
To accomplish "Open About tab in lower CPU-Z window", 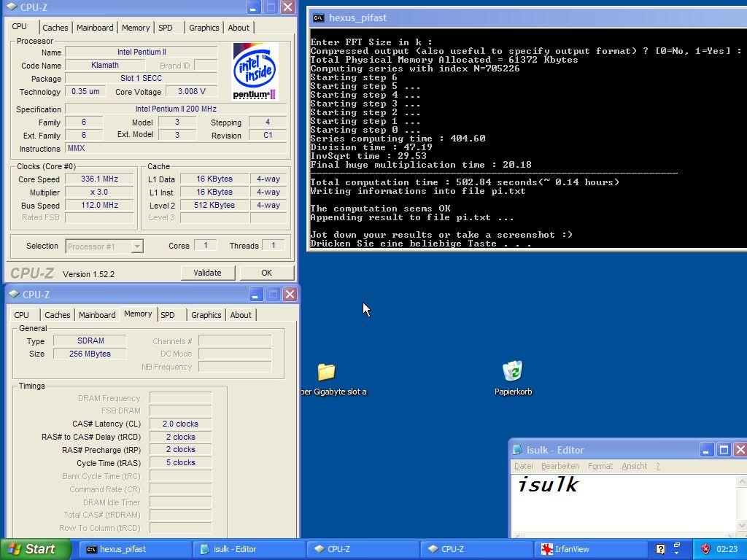I will coord(241,315).
